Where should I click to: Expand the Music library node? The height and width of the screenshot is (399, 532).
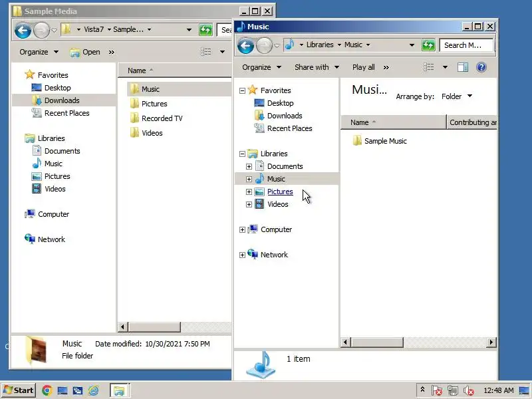(249, 179)
